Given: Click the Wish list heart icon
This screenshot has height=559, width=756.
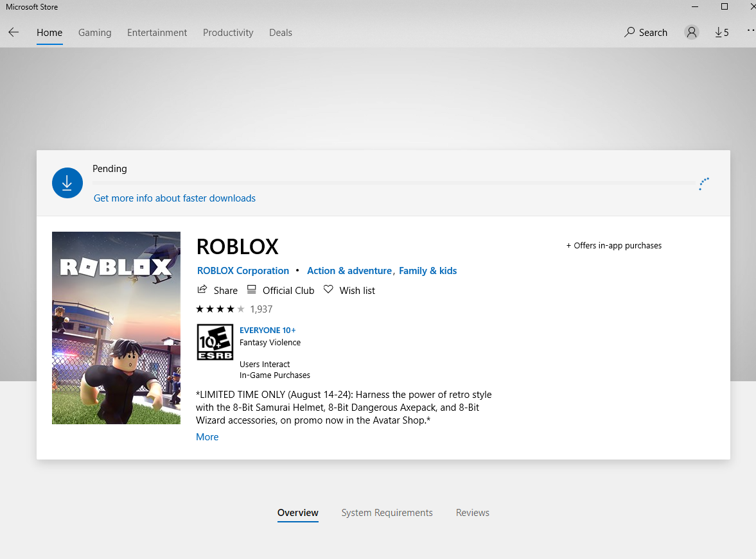Looking at the screenshot, I should (328, 289).
